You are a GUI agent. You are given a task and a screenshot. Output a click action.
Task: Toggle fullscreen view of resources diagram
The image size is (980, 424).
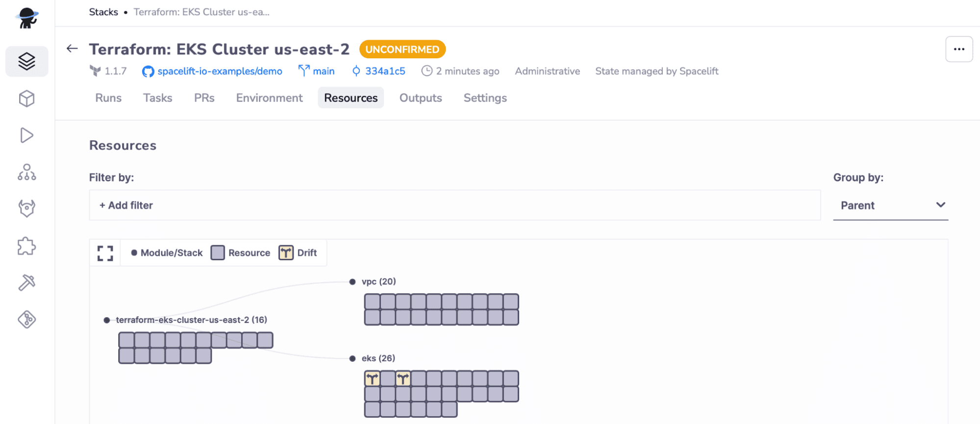[105, 253]
